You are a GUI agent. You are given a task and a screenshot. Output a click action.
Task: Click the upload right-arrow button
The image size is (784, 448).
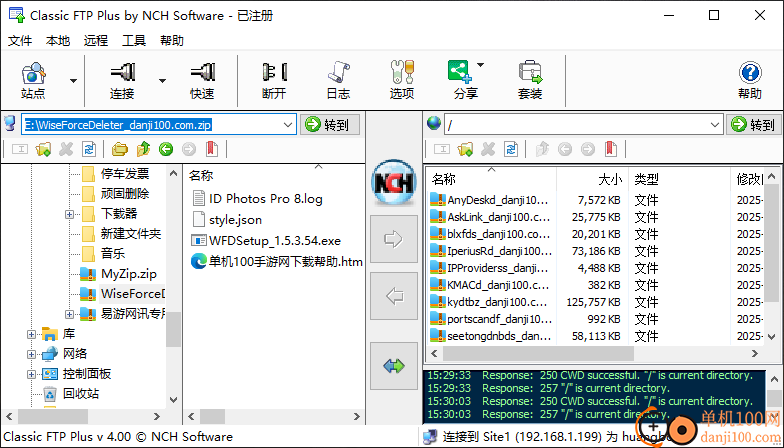(x=394, y=239)
